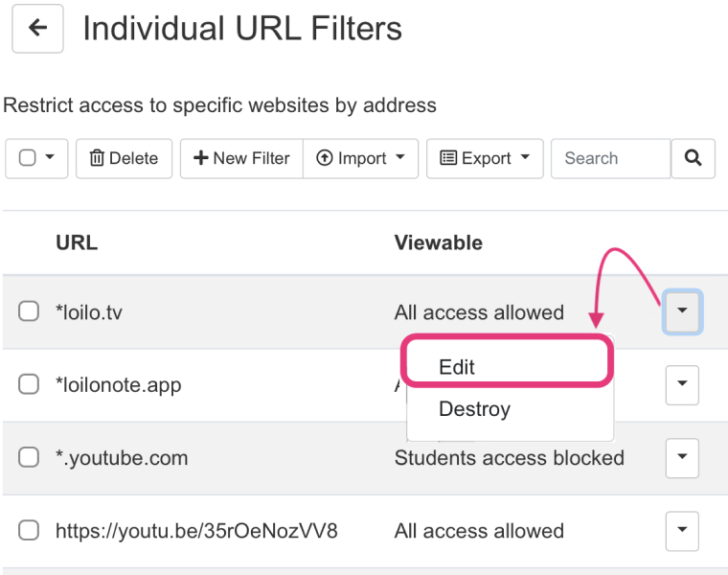728x575 pixels.
Task: Open the select-all checkbox dropdown arrow
Action: [x=50, y=157]
